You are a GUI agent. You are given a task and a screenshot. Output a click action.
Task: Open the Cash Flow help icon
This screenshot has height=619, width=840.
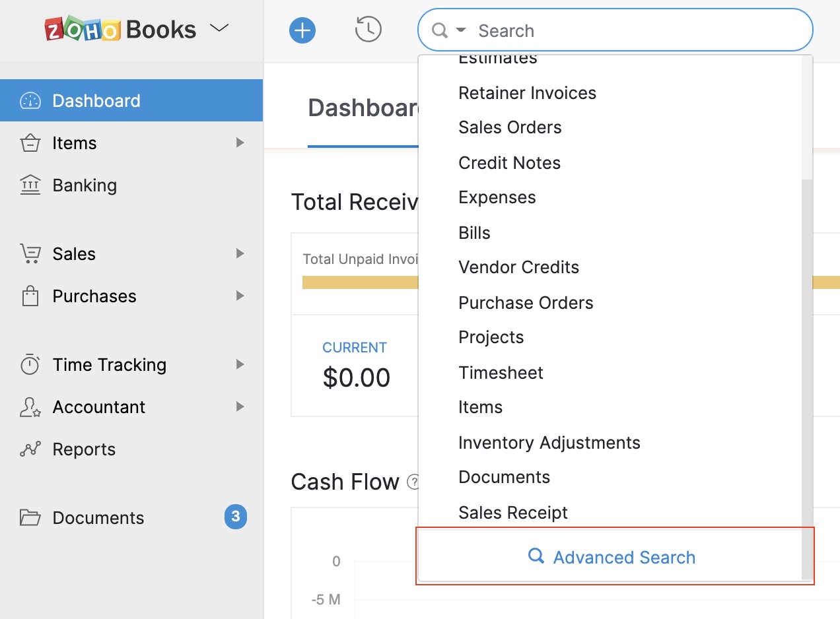point(413,483)
